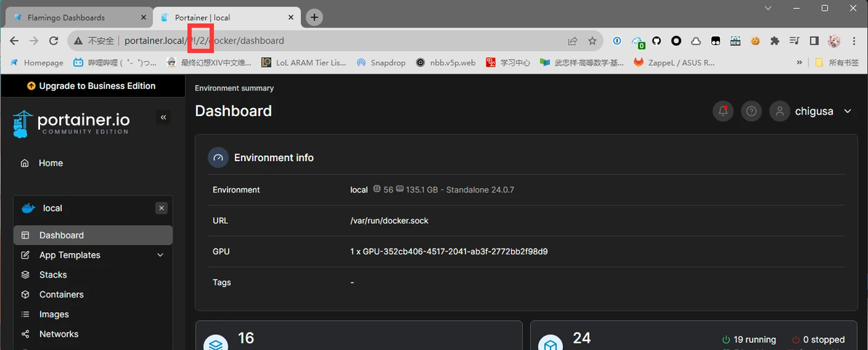Click the help question mark icon
This screenshot has height=350, width=868.
tap(751, 111)
